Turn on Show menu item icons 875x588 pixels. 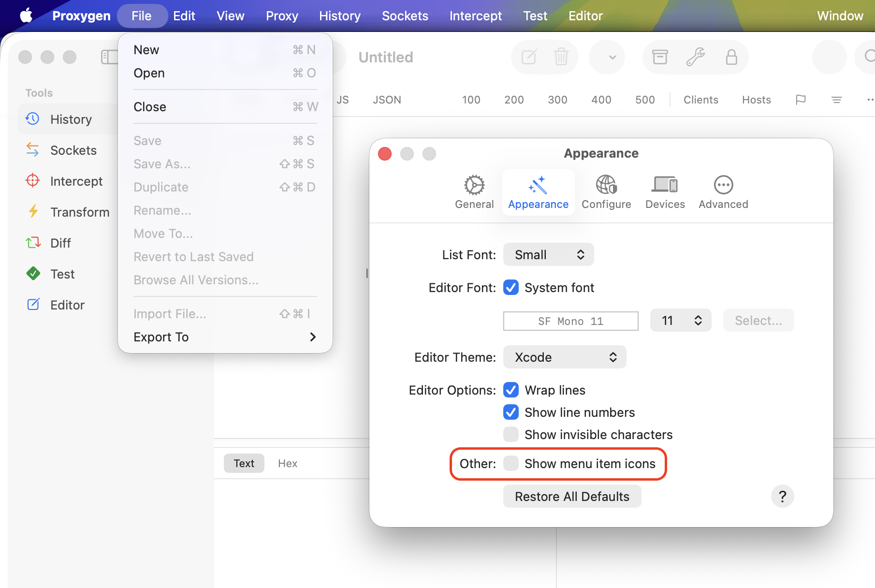tap(511, 463)
